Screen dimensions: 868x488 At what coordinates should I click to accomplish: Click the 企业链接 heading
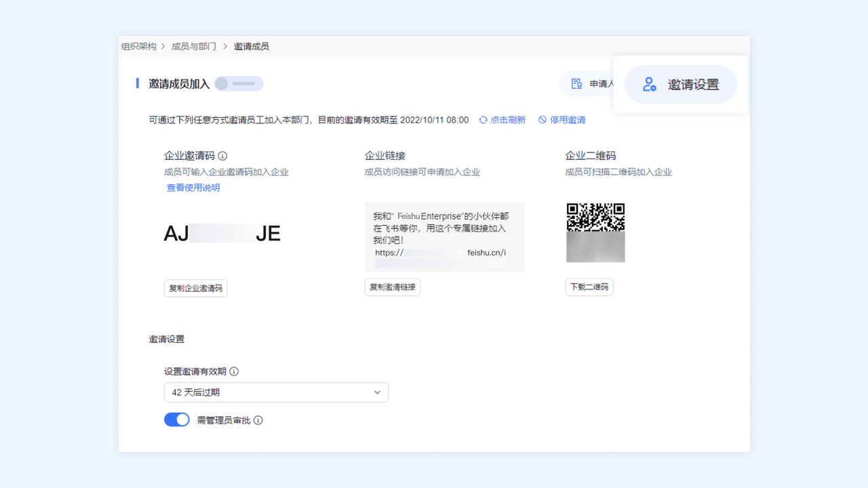tap(385, 156)
